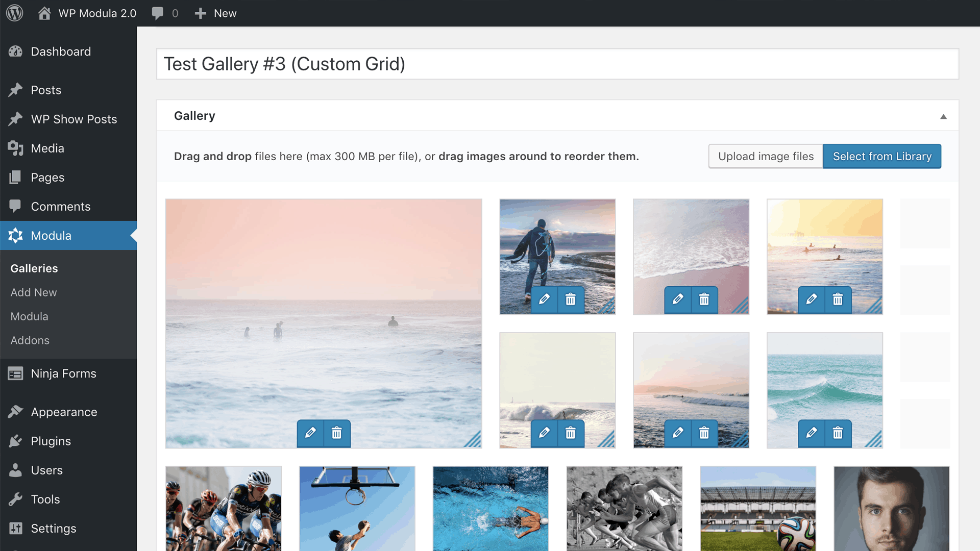Select the swimmer in pool thumbnail
980x551 pixels.
click(491, 509)
